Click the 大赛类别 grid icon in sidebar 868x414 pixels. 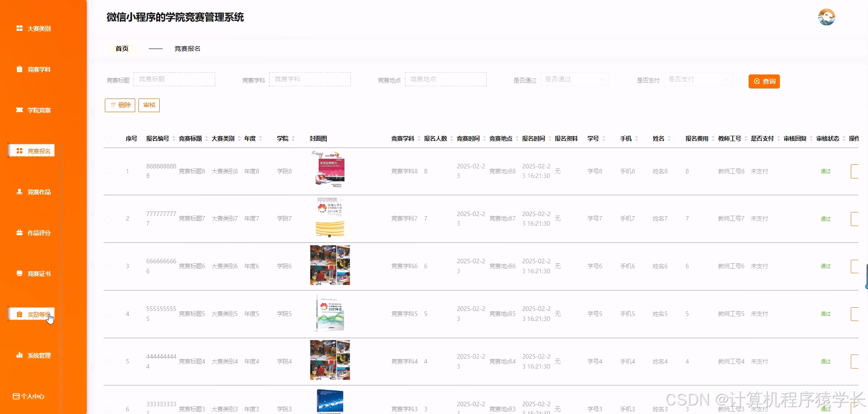(x=20, y=28)
